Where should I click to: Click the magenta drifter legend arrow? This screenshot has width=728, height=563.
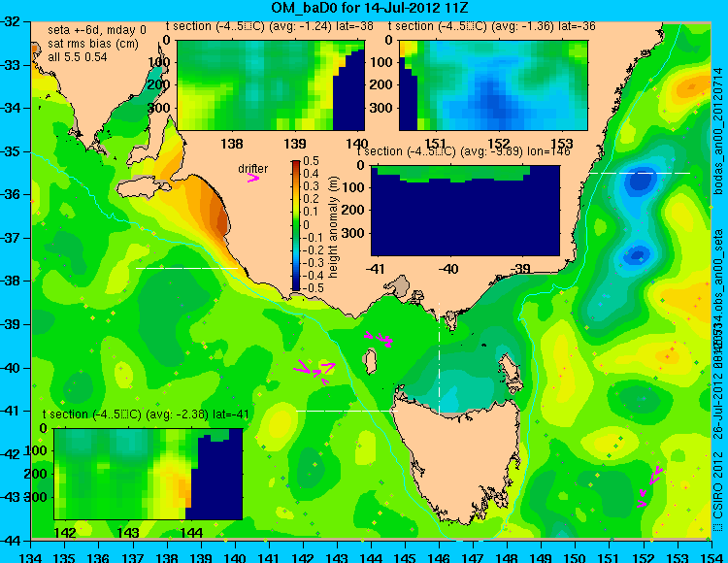click(x=253, y=178)
